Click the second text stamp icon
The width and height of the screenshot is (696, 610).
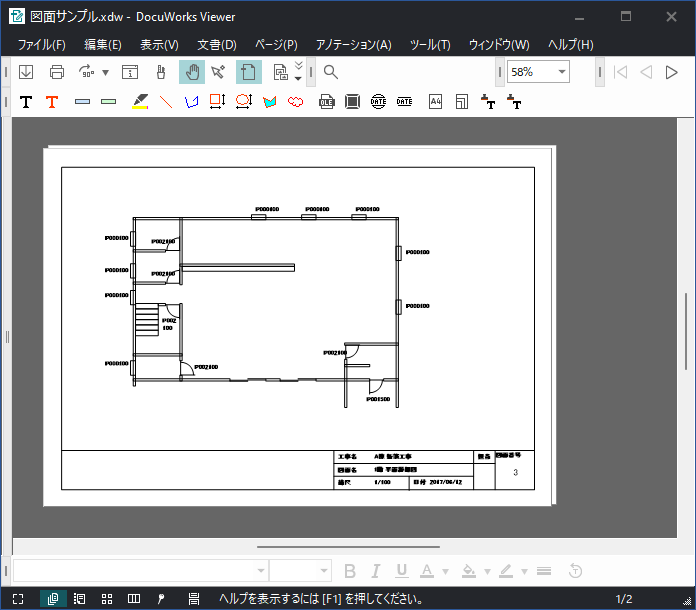tap(514, 102)
